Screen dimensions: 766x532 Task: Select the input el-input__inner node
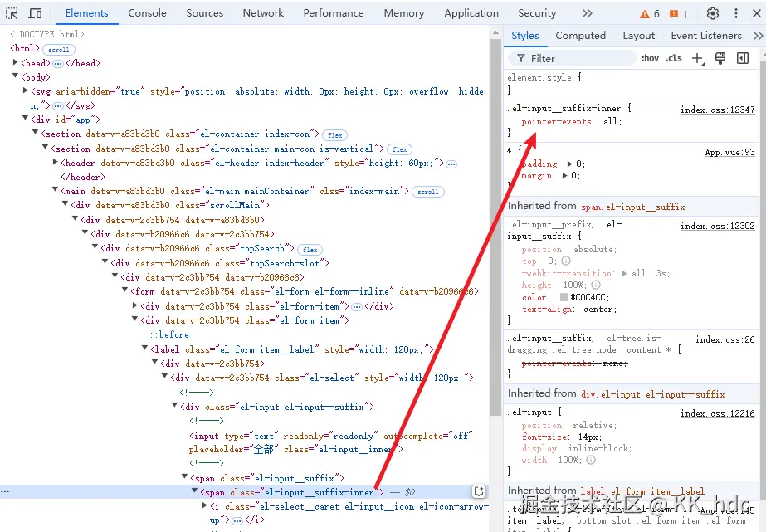coord(331,442)
